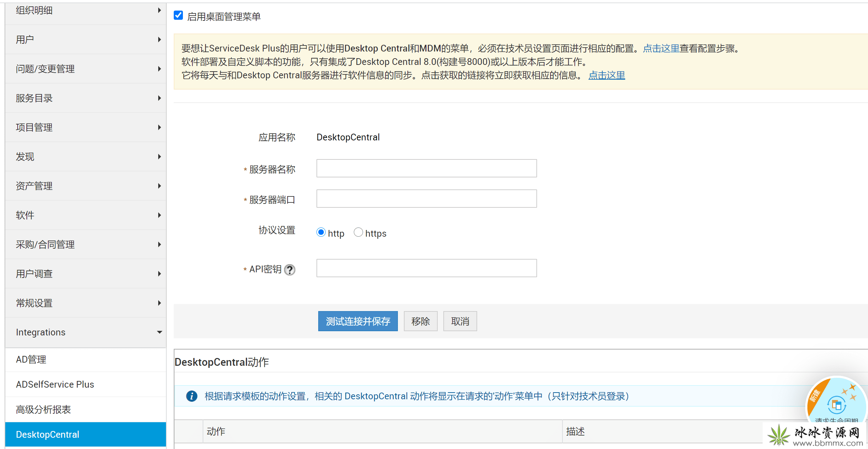Focus the 服务器名称 input field

[426, 168]
